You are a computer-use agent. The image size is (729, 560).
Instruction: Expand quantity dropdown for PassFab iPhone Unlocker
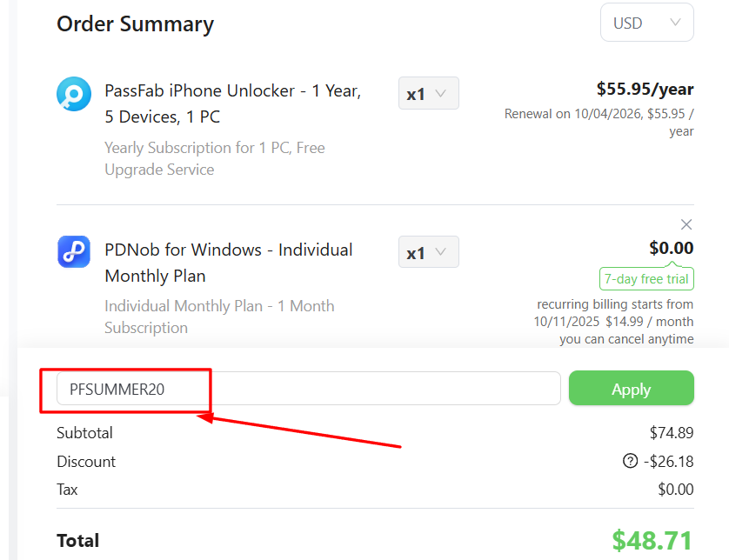(428, 94)
